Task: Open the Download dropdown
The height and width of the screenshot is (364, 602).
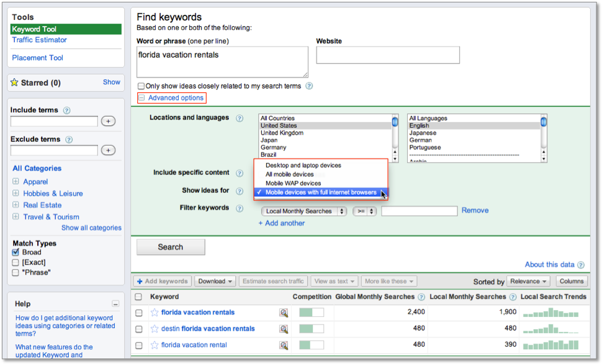Action: click(215, 281)
